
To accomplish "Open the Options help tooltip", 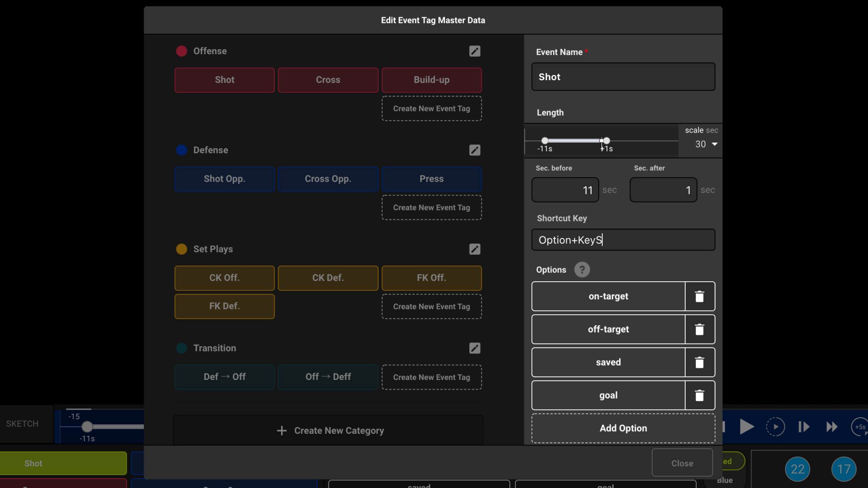I will coord(582,269).
